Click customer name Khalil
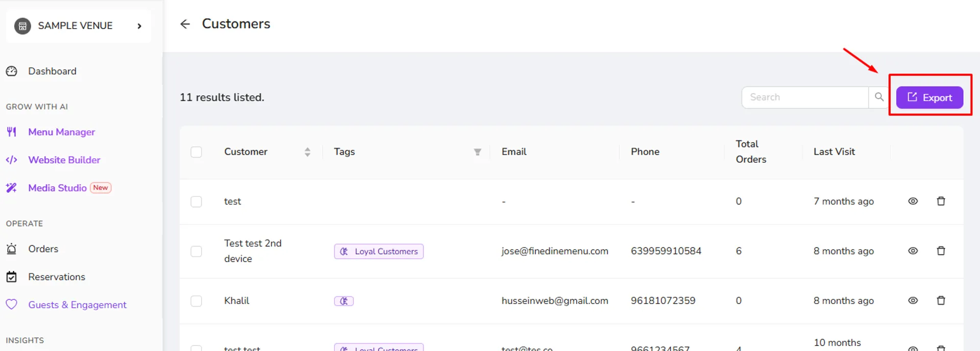This screenshot has height=351, width=980. pyautogui.click(x=237, y=301)
